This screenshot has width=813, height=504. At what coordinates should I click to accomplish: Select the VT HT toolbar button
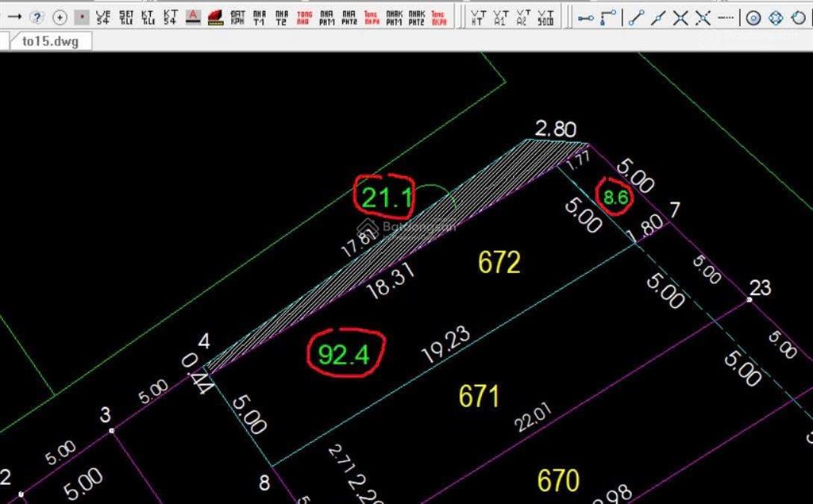tap(479, 17)
